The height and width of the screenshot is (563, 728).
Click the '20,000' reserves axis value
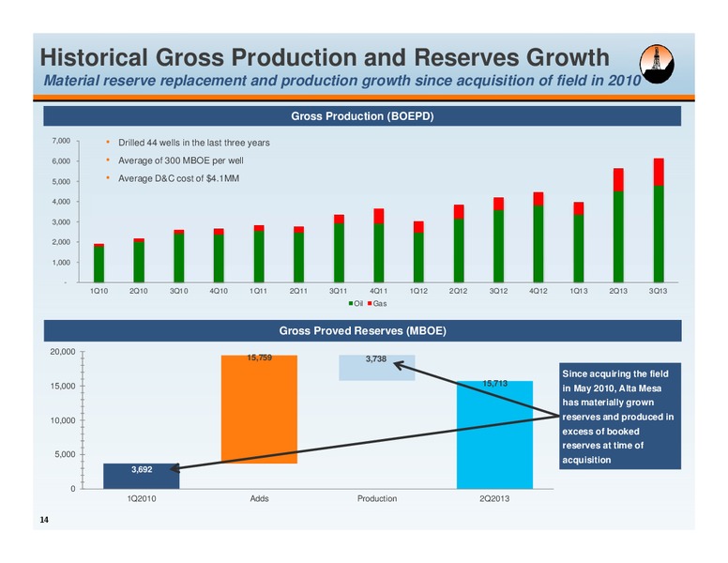[x=63, y=352]
